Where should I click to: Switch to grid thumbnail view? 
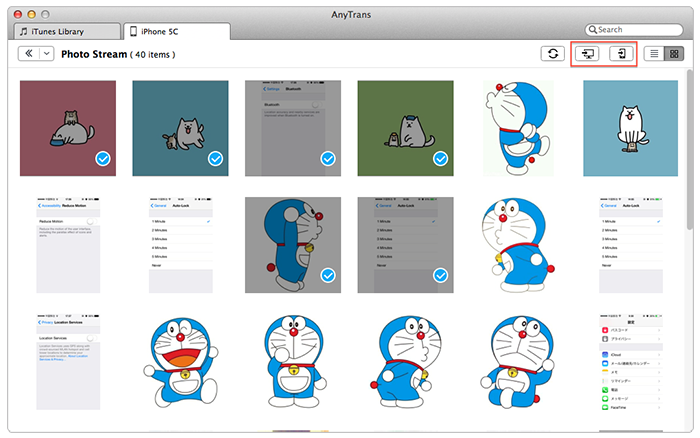coord(674,54)
